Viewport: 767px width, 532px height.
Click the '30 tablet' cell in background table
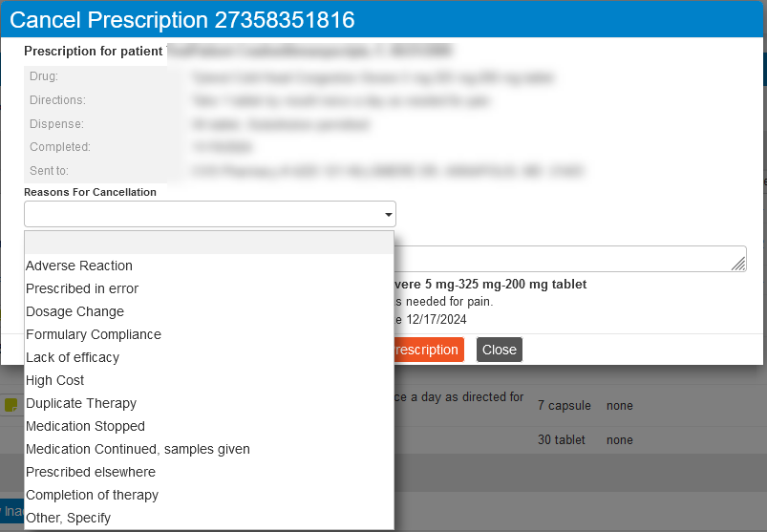tap(561, 440)
